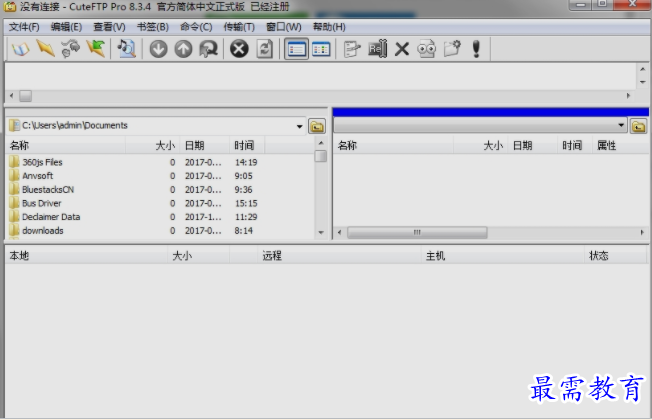
Task: Switch to the icon view layout
Action: (x=321, y=49)
